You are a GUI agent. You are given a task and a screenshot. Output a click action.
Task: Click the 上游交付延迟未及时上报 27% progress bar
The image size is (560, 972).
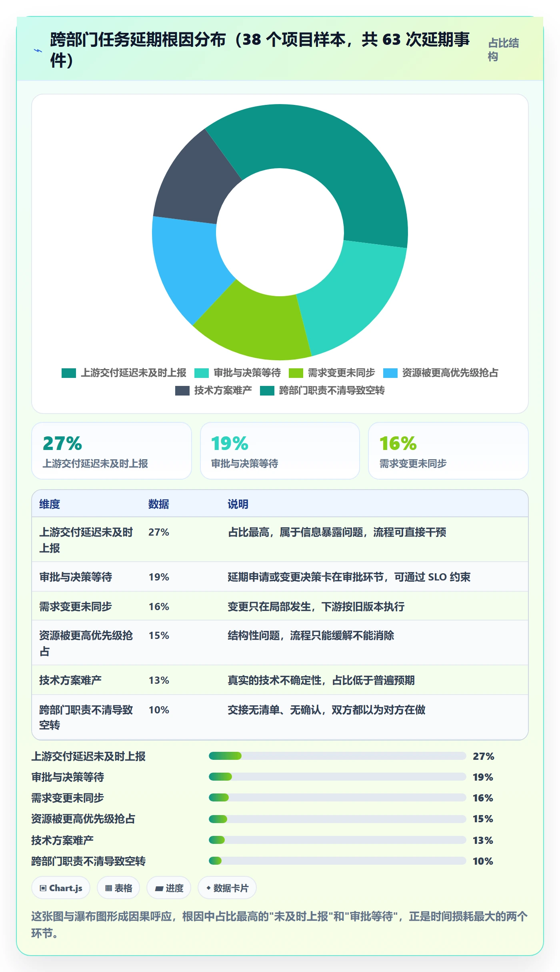click(x=337, y=756)
